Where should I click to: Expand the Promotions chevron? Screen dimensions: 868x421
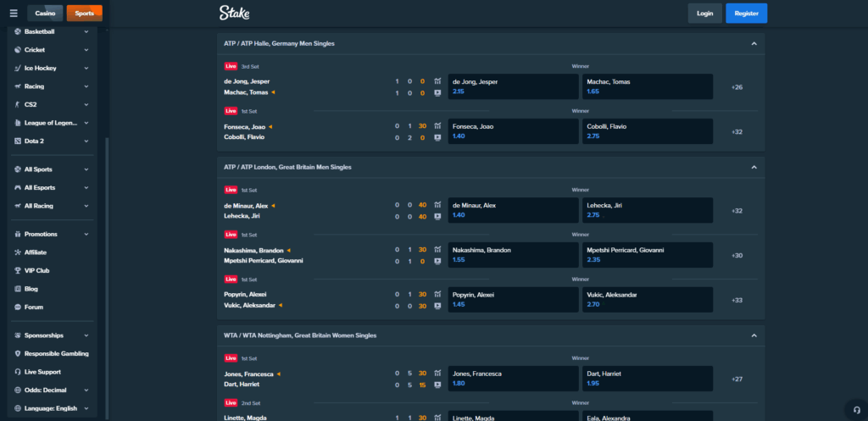(86, 234)
